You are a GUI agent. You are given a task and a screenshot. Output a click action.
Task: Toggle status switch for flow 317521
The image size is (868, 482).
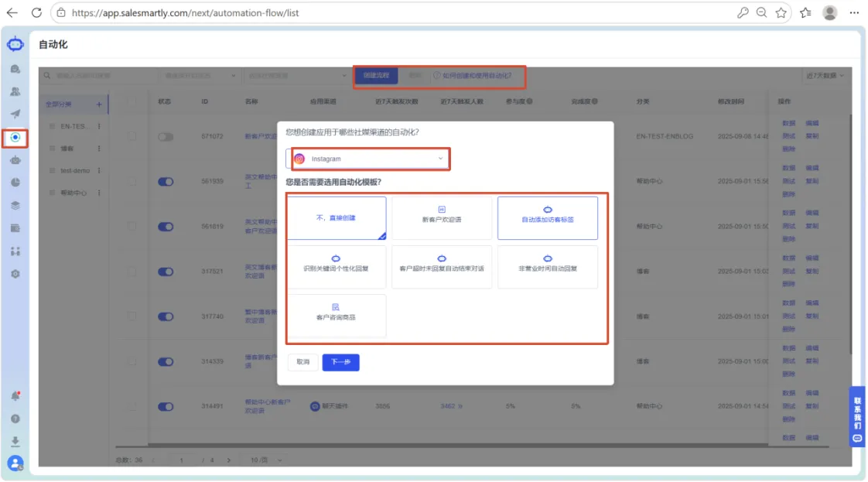click(166, 272)
